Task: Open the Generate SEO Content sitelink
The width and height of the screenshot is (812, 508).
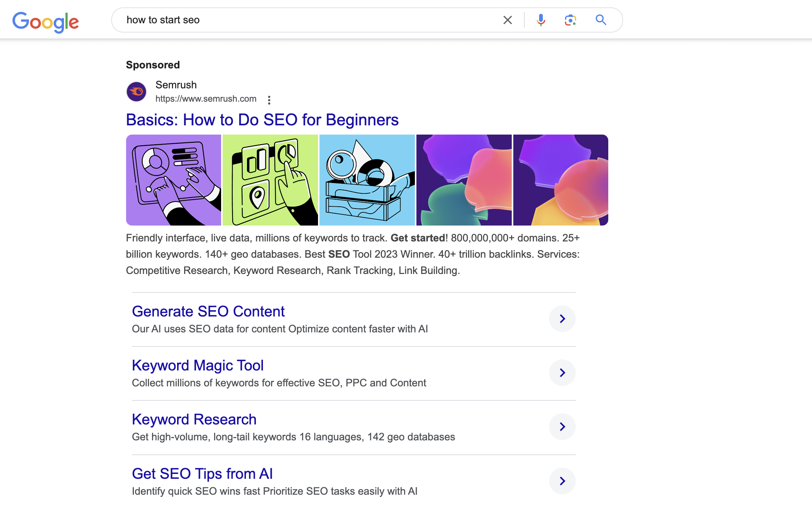Action: (208, 311)
